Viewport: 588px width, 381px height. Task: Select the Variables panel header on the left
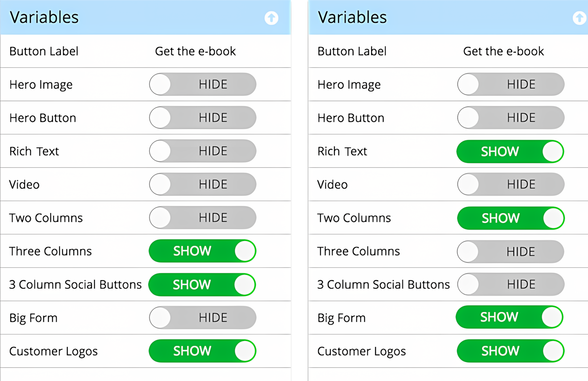(x=44, y=17)
